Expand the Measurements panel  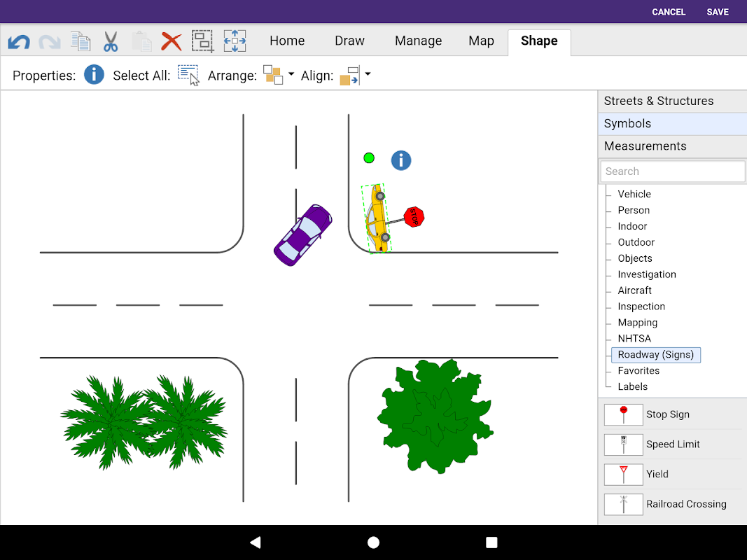(x=672, y=146)
